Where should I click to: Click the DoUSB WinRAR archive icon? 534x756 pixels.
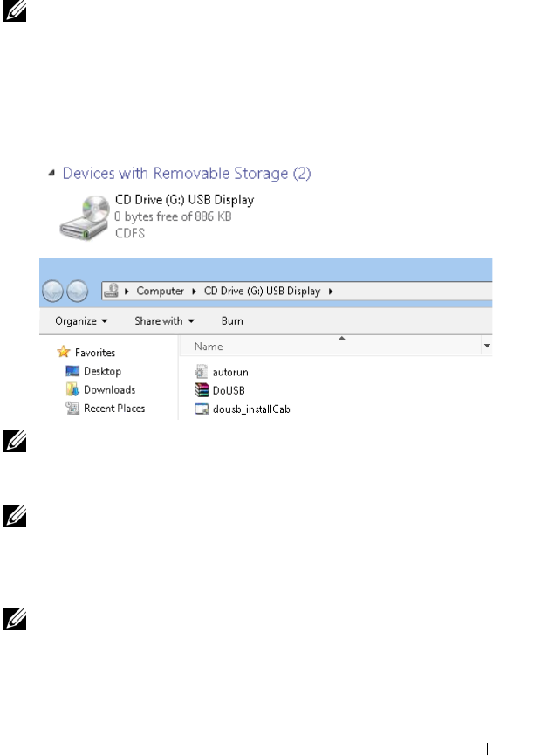coord(202,389)
